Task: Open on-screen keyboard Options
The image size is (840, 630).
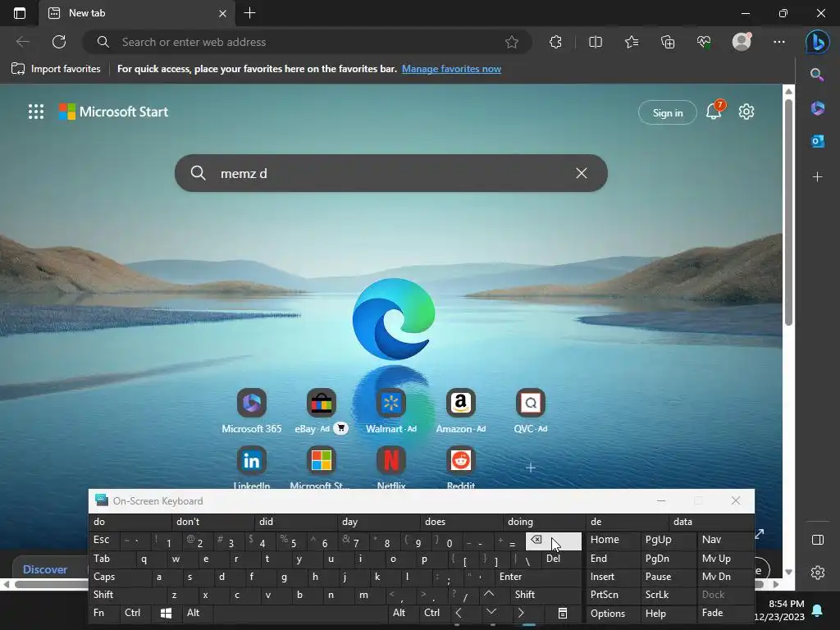Action: point(614,614)
